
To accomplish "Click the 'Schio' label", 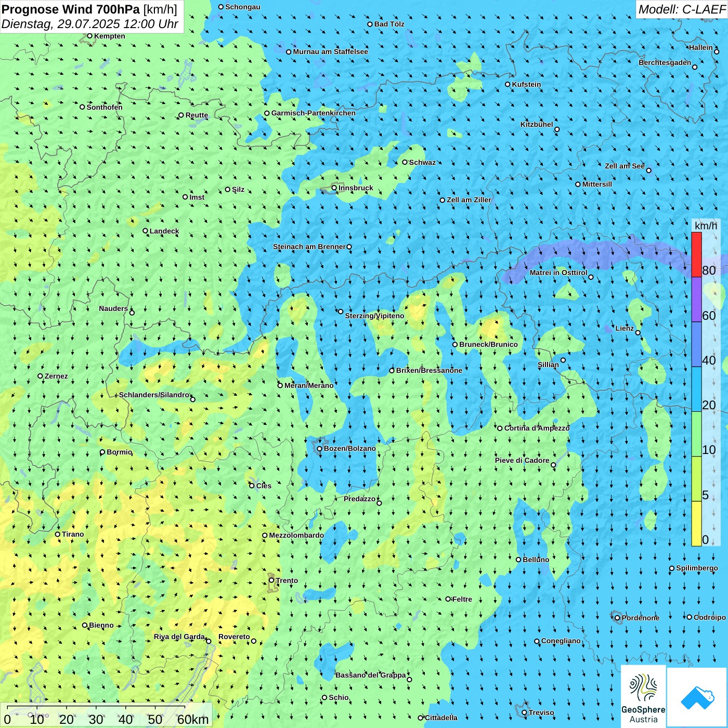I will 339,697.
